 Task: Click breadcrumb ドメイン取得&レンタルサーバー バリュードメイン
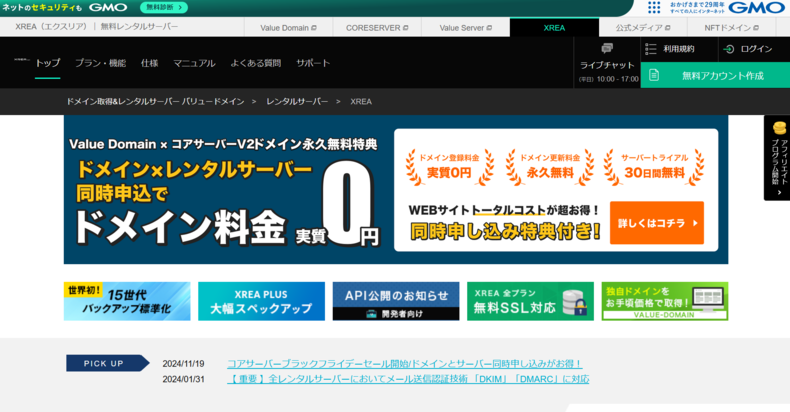click(155, 101)
